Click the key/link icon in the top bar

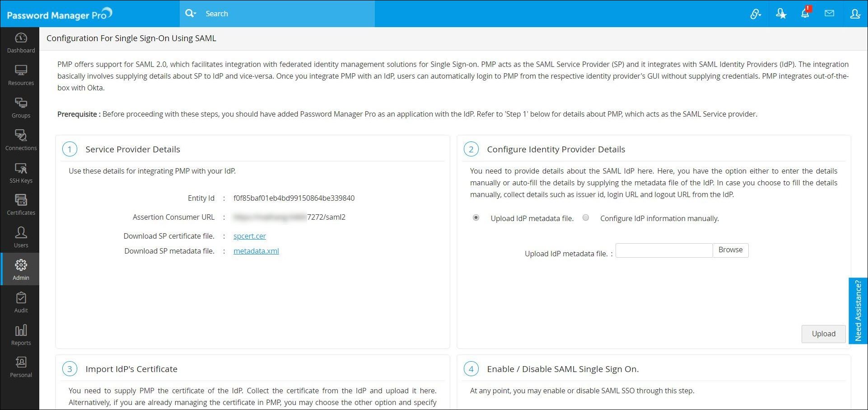coord(756,14)
